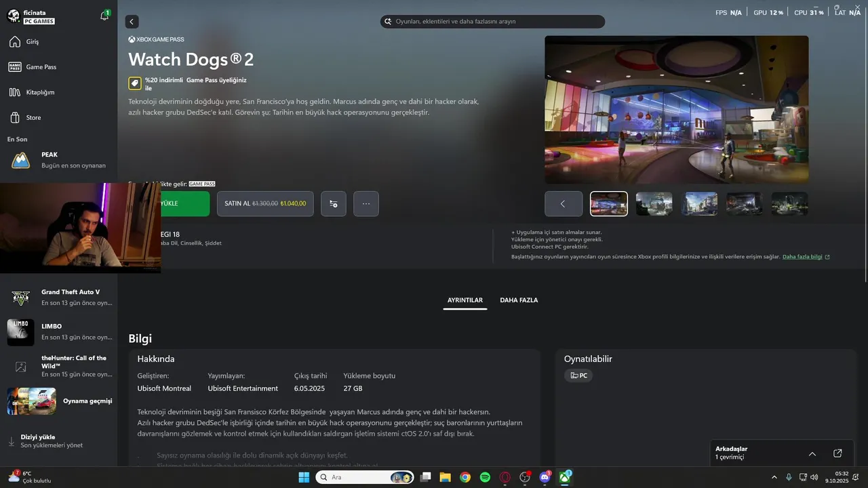This screenshot has height=488, width=868.
Task: Open Google Chrome from taskbar
Action: pyautogui.click(x=465, y=477)
